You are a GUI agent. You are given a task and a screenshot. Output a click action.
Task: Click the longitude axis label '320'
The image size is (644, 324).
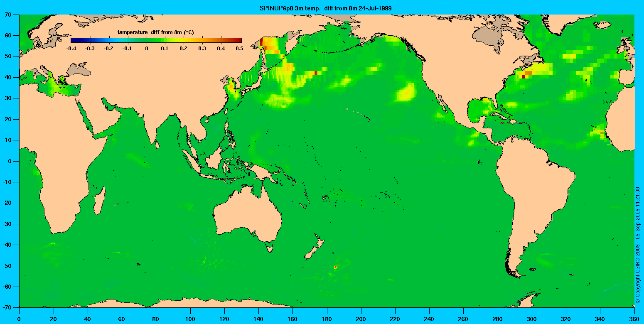click(566, 320)
